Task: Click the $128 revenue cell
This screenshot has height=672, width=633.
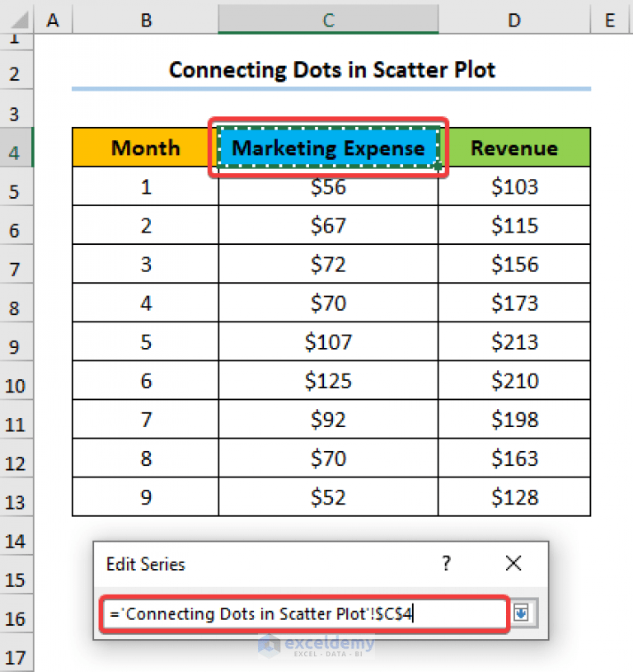Action: point(514,497)
